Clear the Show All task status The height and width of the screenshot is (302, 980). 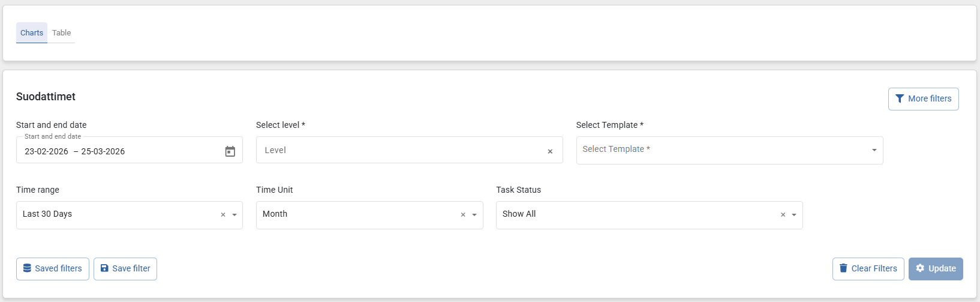point(783,215)
